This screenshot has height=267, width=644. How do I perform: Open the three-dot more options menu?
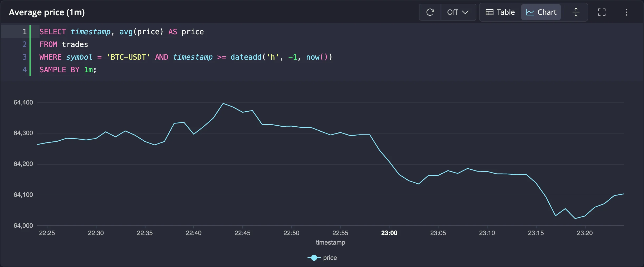[627, 12]
